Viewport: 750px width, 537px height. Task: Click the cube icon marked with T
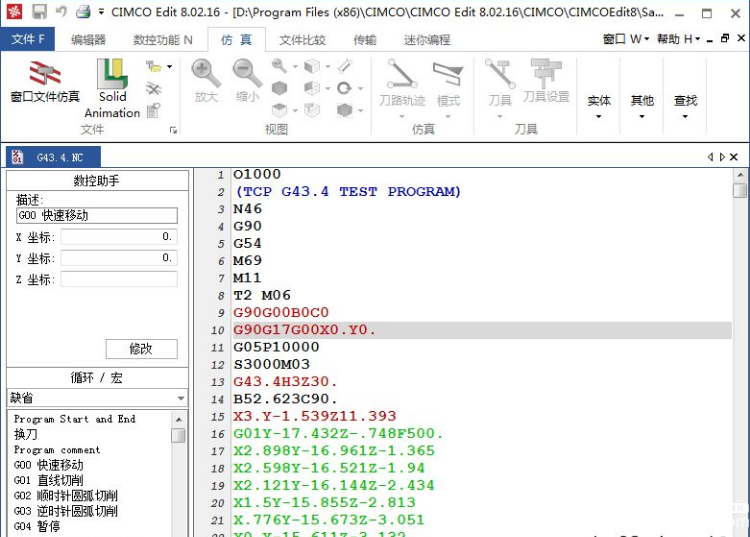(x=312, y=110)
